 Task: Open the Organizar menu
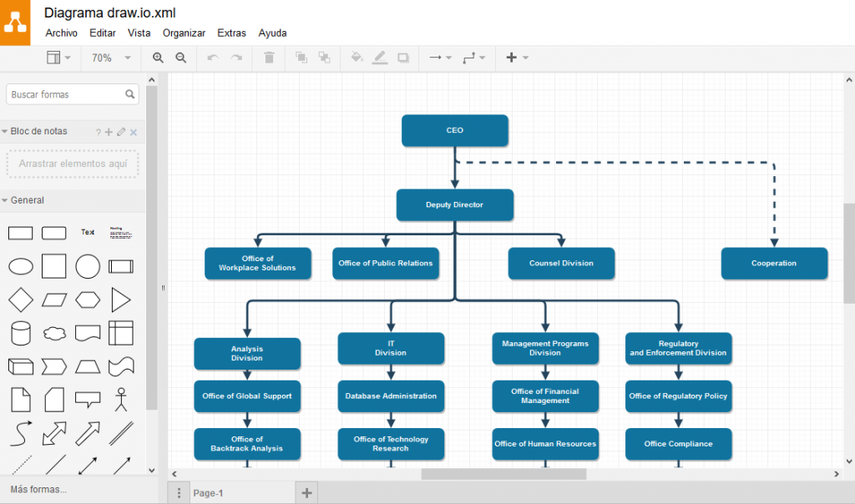pos(184,33)
